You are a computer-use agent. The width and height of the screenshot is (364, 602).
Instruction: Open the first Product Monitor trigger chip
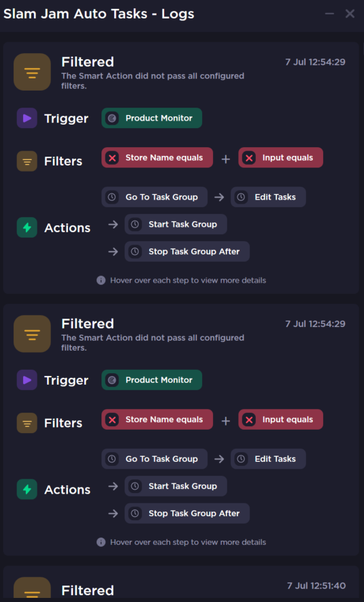click(x=152, y=118)
